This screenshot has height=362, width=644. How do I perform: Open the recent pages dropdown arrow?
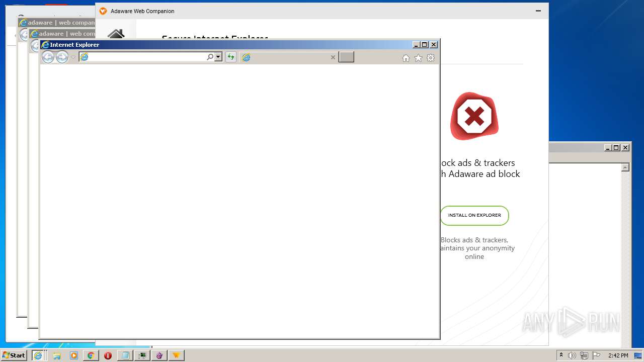73,57
